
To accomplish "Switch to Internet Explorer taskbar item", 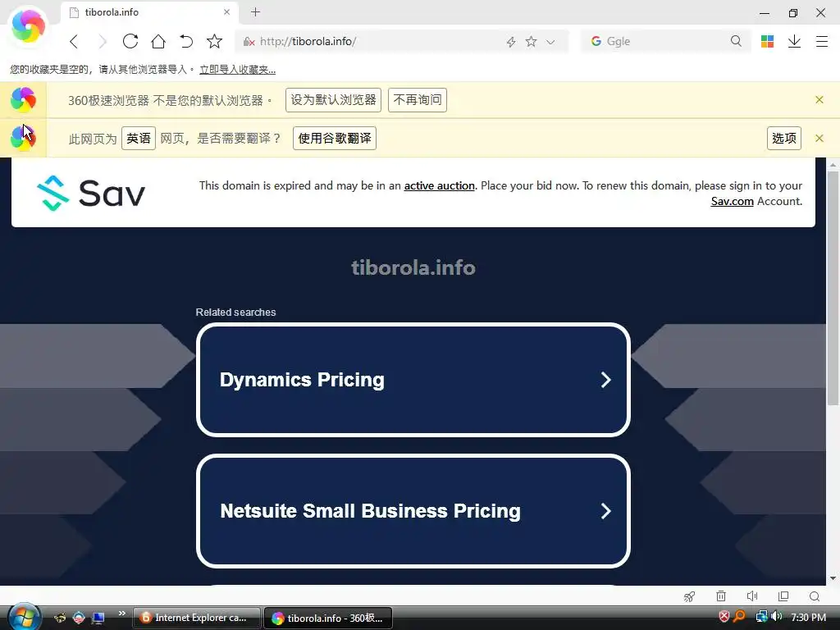I will coord(197,618).
